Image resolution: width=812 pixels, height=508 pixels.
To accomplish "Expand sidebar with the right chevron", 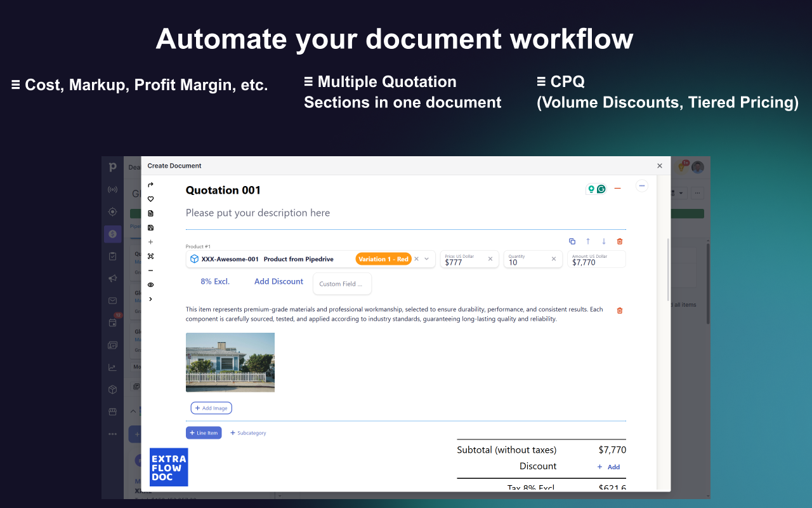I will 150,299.
